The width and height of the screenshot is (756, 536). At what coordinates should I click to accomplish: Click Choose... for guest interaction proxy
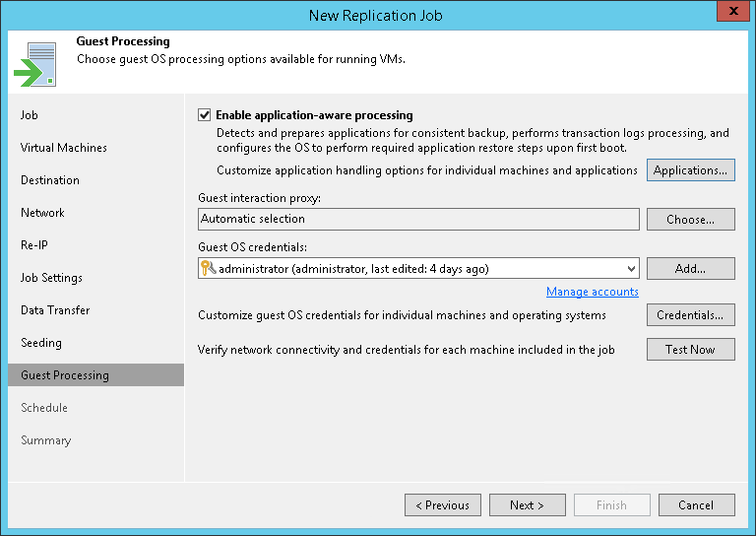690,219
